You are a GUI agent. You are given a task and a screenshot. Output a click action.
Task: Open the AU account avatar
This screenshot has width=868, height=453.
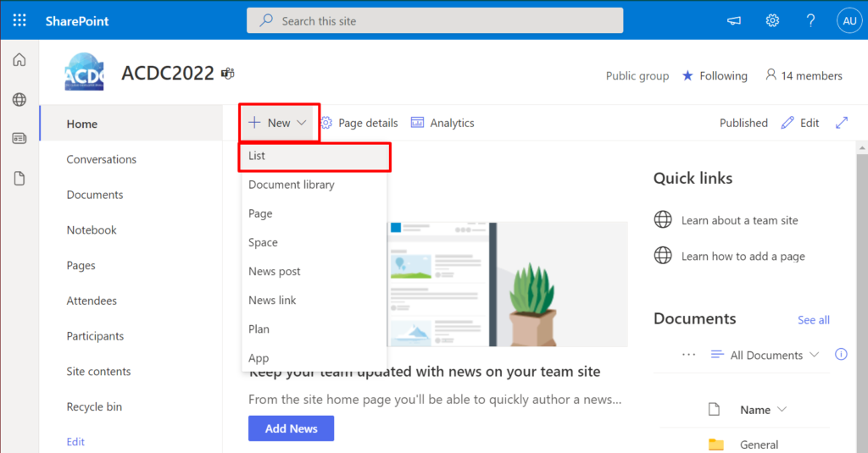[849, 21]
